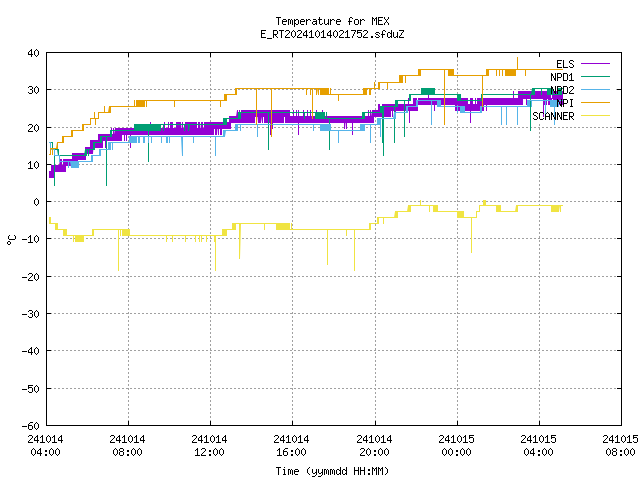
Task: Click the y-axis label -10
Action: click(x=31, y=239)
